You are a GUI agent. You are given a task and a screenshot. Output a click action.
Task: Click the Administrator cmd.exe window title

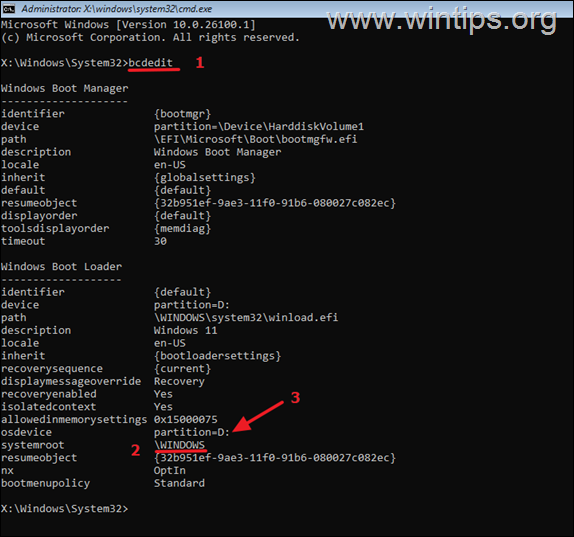[x=116, y=9]
